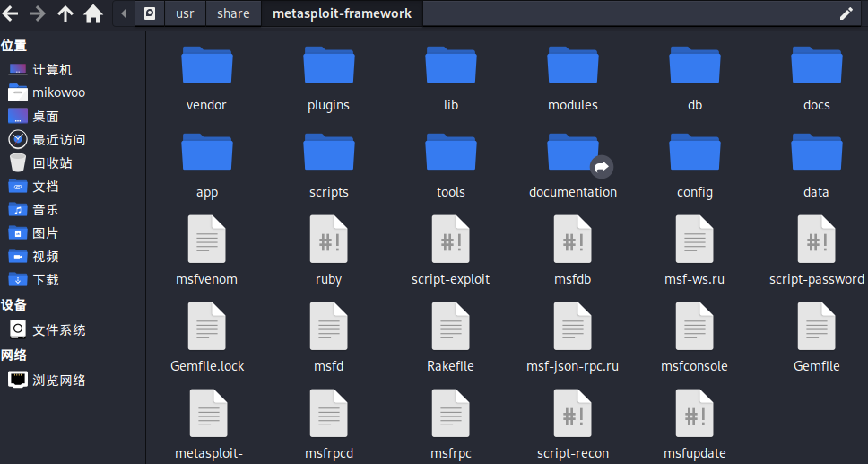Viewport: 868px width, 464px height.
Task: Go forward with the right arrow
Action: point(37,13)
